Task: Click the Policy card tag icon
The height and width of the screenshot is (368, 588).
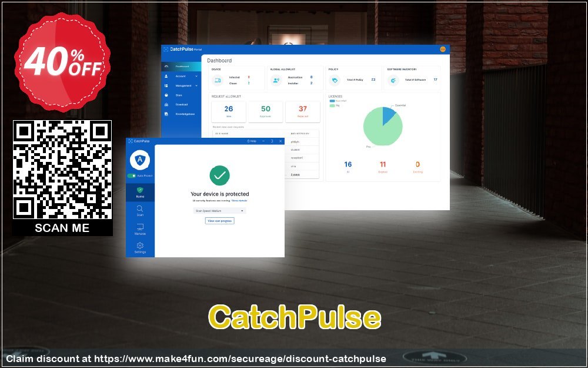Action: coord(335,80)
